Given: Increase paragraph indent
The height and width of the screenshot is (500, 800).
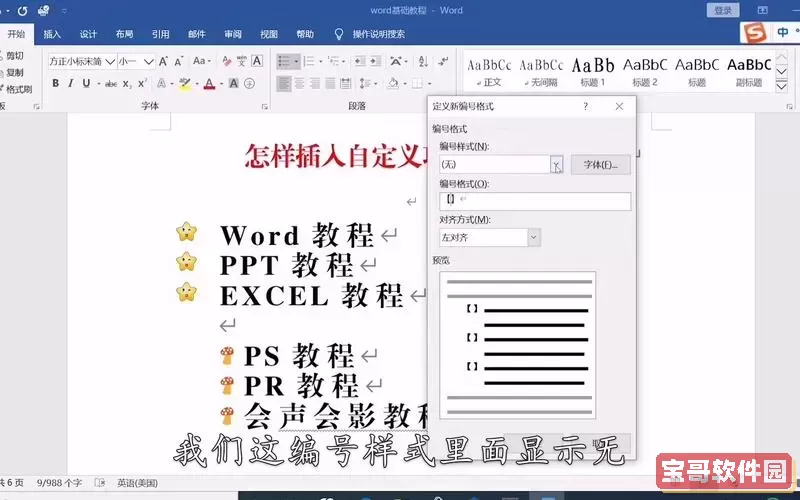Looking at the screenshot, I should [x=376, y=62].
